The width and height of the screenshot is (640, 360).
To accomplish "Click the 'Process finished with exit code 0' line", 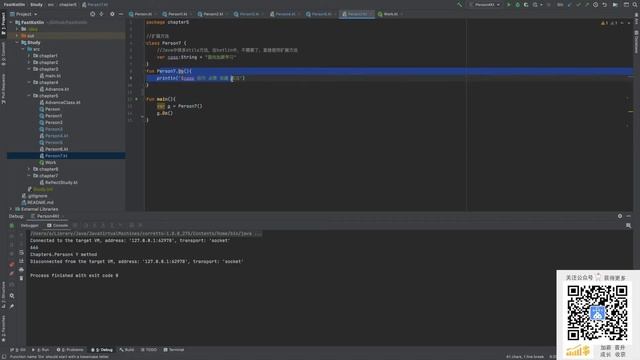I will (74, 276).
